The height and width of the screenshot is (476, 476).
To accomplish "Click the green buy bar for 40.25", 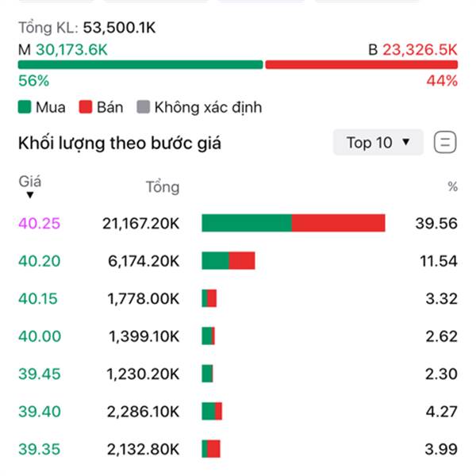I will (x=246, y=224).
